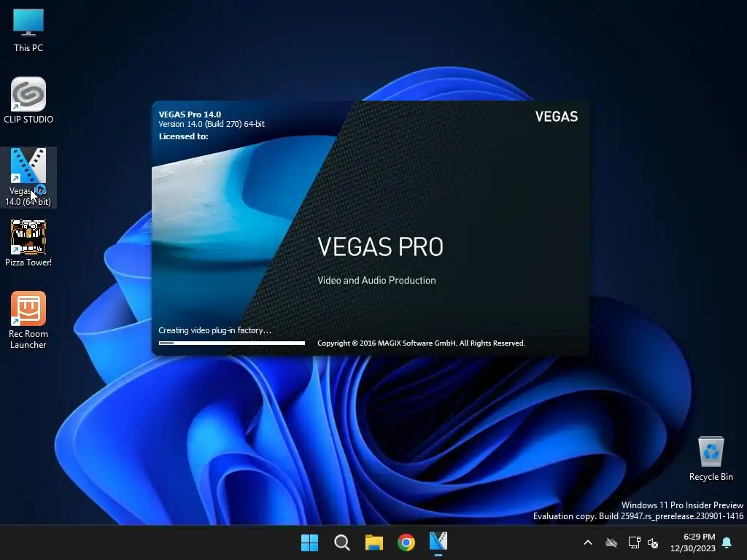Click the splash loading progress bar
This screenshot has height=560, width=747.
click(232, 343)
